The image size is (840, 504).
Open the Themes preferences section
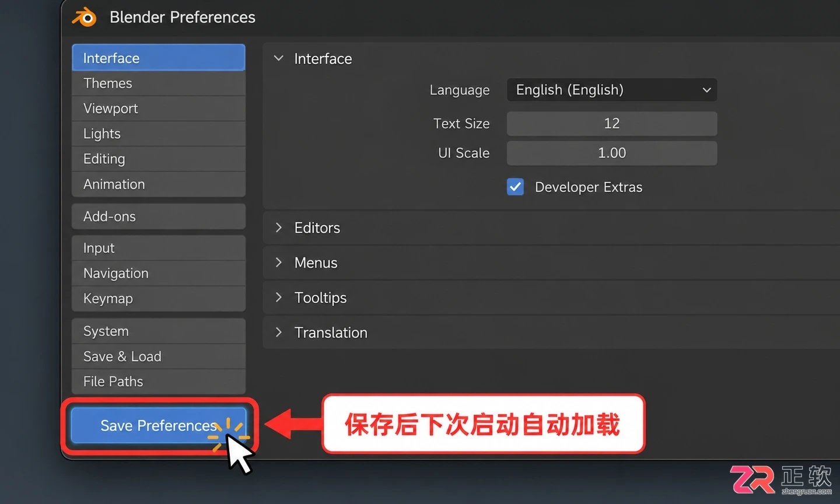click(159, 83)
